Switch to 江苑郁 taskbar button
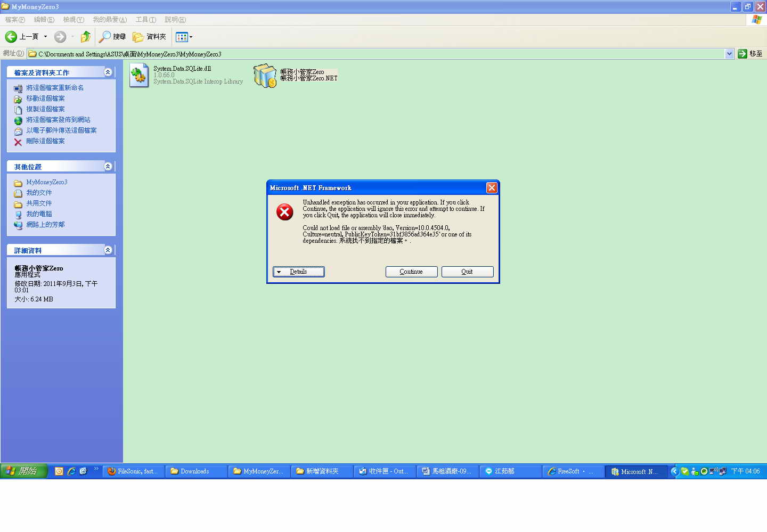This screenshot has height=532, width=767. pos(510,471)
